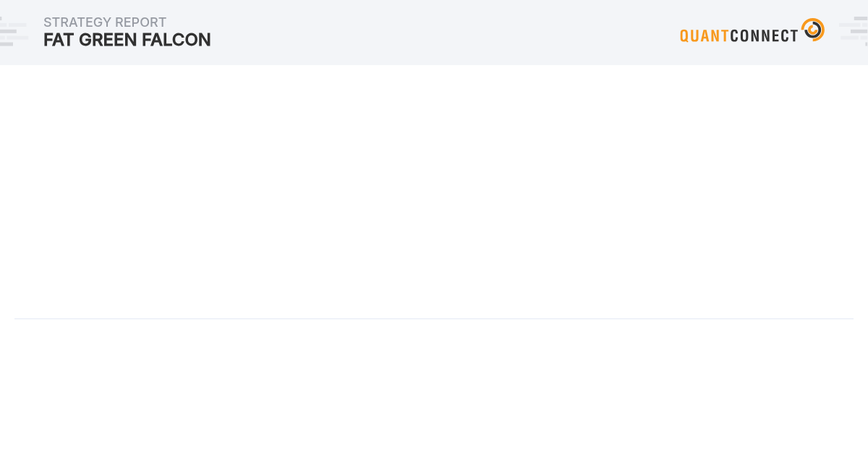
Task: Click the gray dashes decoration right of logo
Action: [x=854, y=32]
